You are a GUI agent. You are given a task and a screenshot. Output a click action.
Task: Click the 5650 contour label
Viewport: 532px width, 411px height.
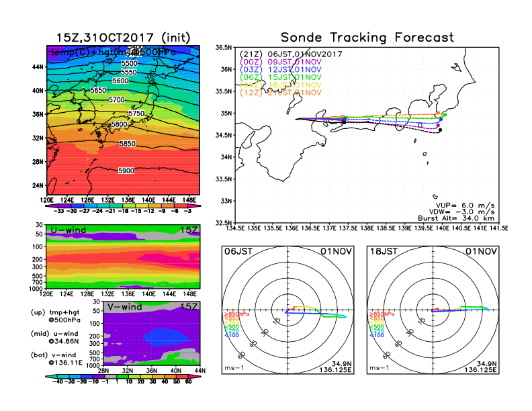[98, 90]
